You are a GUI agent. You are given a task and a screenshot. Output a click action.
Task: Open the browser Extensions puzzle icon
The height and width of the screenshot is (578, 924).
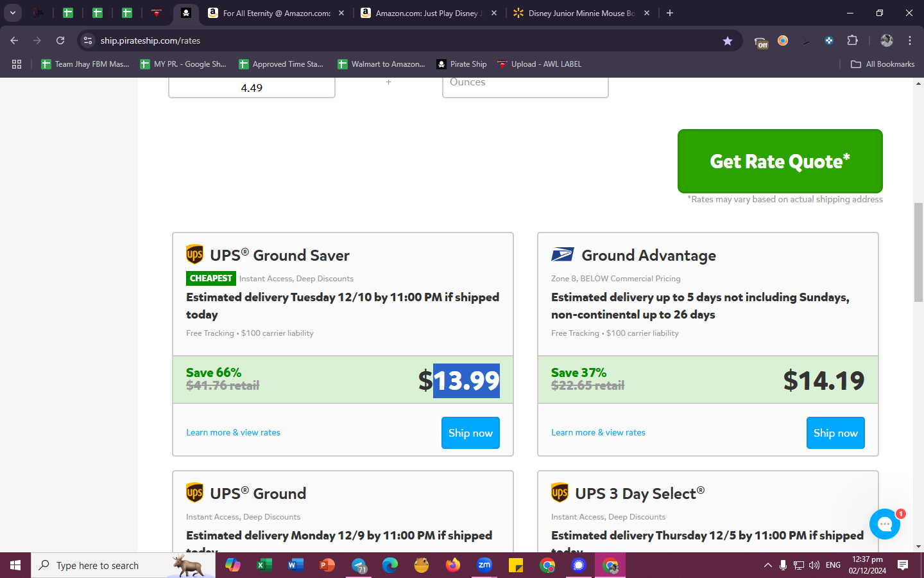point(852,40)
